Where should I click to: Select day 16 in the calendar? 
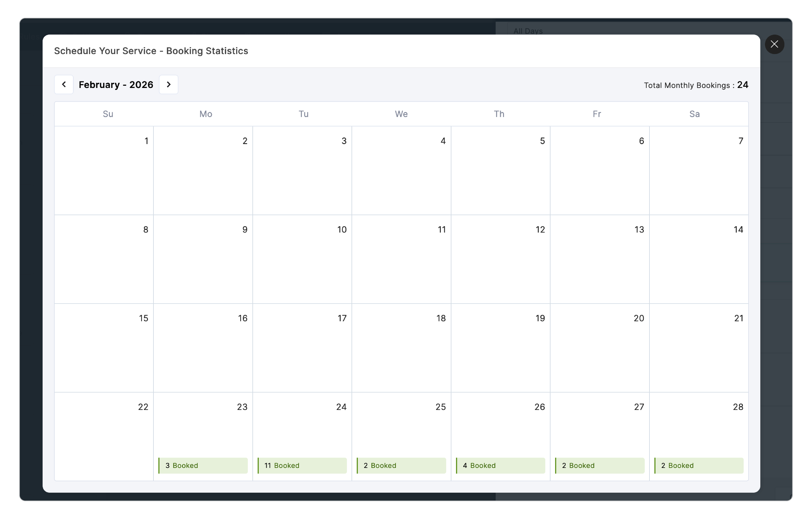tap(203, 348)
